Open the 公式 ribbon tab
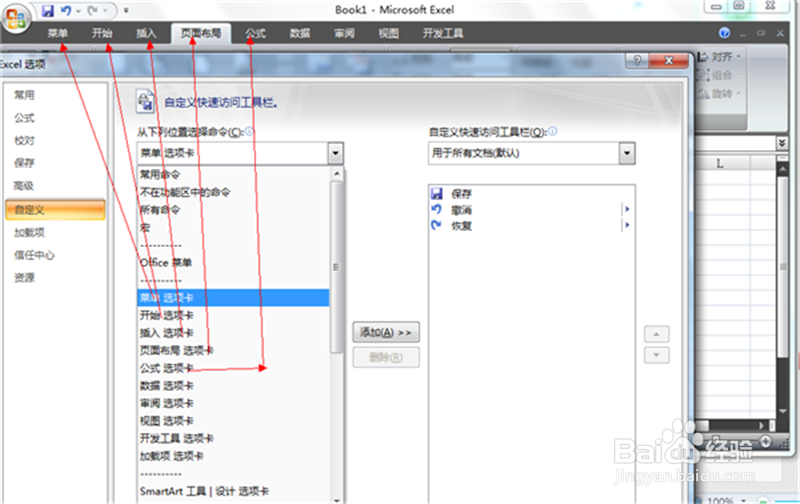This screenshot has width=800, height=504. [255, 34]
